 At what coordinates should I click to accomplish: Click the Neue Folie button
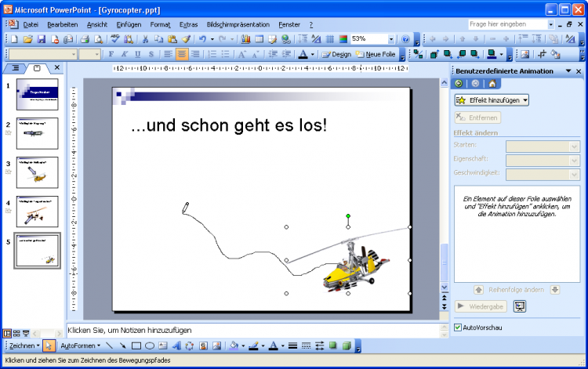click(x=376, y=54)
